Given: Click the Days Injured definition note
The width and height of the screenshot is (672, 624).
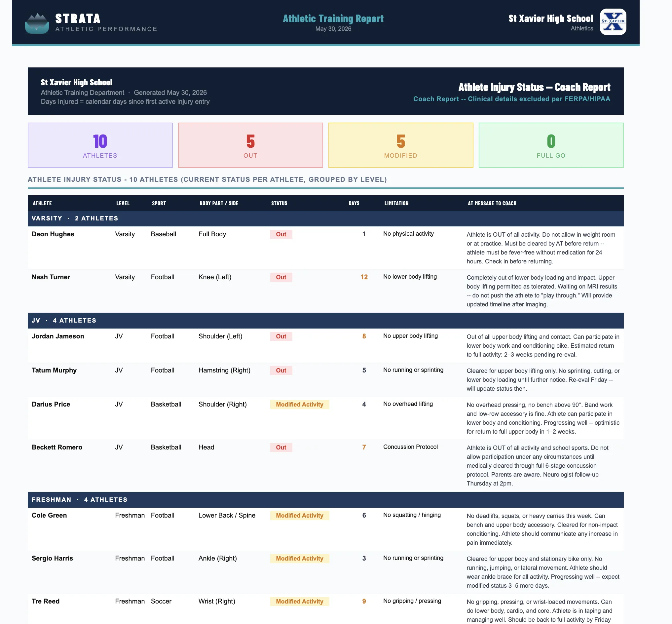Looking at the screenshot, I should click(x=125, y=102).
